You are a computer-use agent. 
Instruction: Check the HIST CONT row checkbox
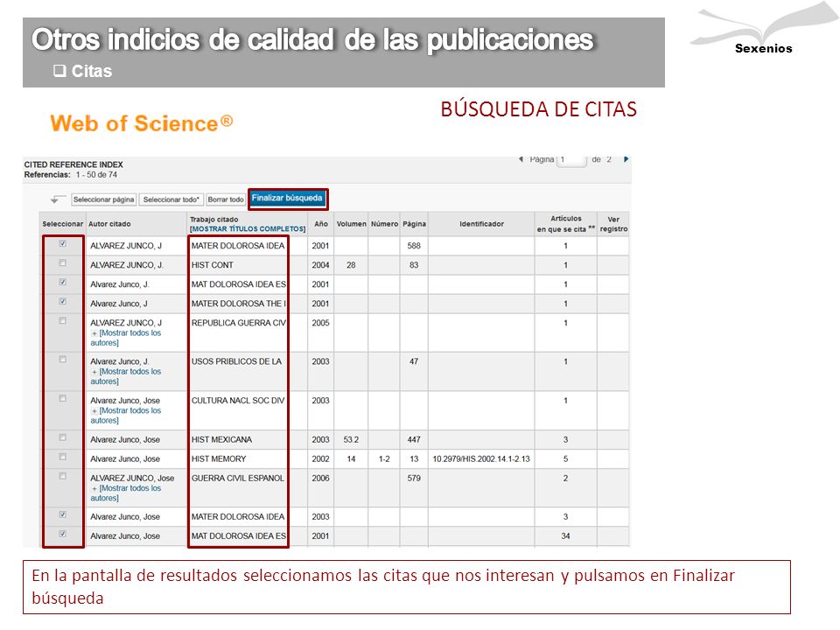coord(63,263)
